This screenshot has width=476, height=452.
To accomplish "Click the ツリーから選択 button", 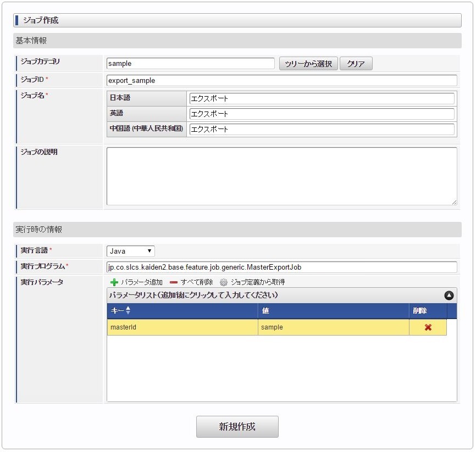I will coord(308,64).
